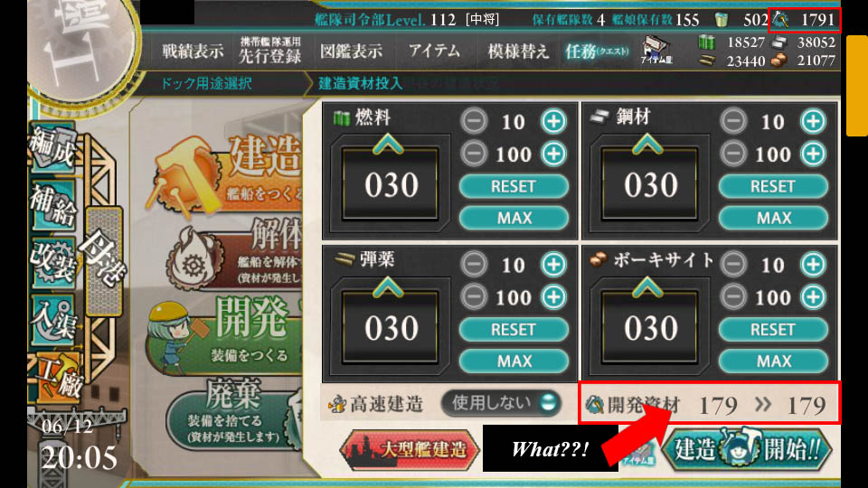Open the 任務 quest menu
The width and height of the screenshot is (868, 488).
[597, 52]
